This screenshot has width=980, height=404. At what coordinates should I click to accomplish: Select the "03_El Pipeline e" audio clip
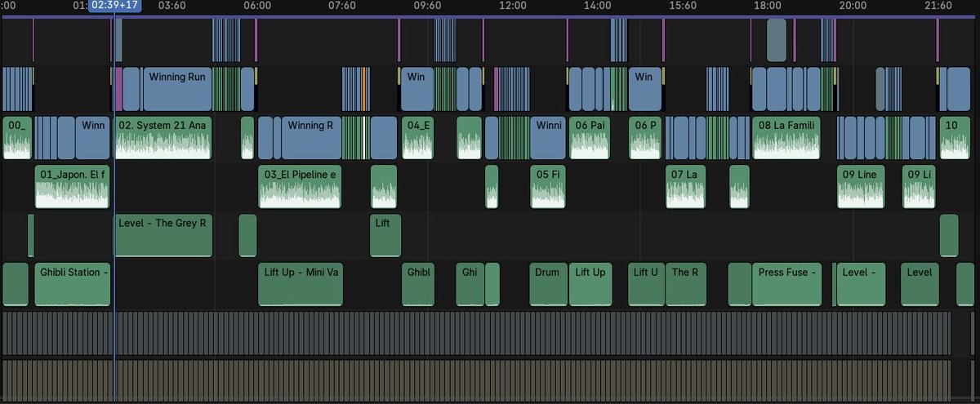point(300,187)
